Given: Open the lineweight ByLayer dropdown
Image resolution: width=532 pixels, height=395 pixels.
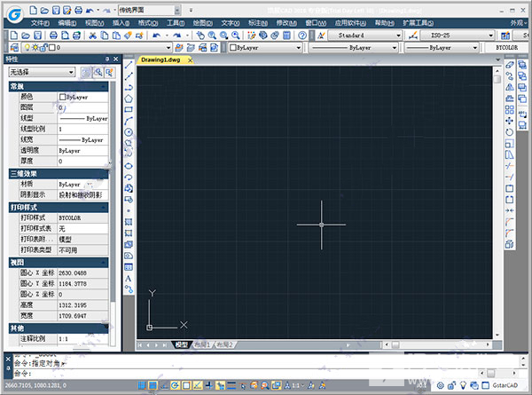Looking at the screenshot, I should tap(475, 48).
